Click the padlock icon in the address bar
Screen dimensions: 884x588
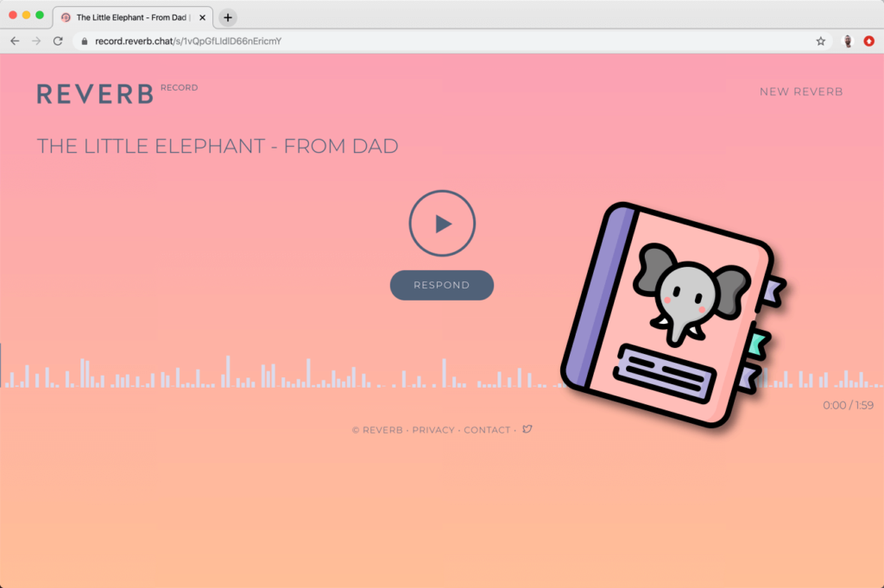(x=83, y=40)
